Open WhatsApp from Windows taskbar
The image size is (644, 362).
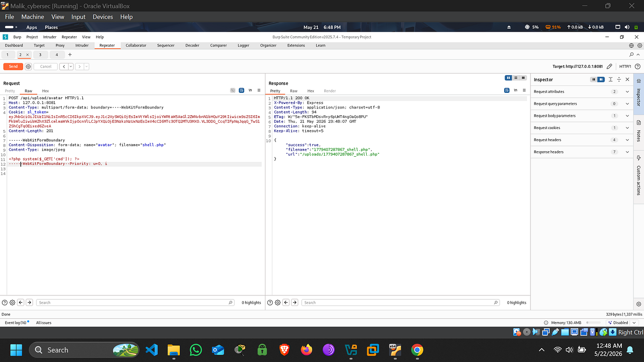196,350
